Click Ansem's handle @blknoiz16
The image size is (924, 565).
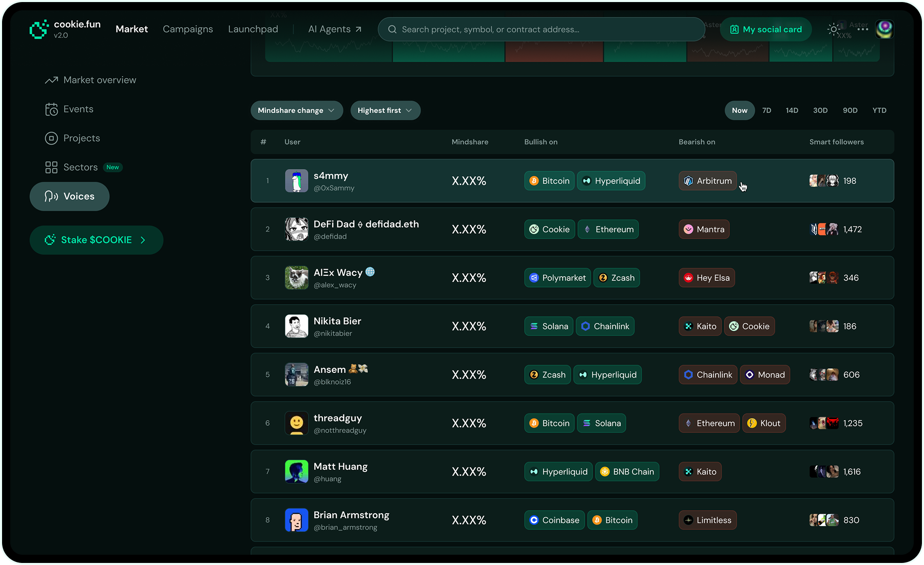(x=332, y=382)
